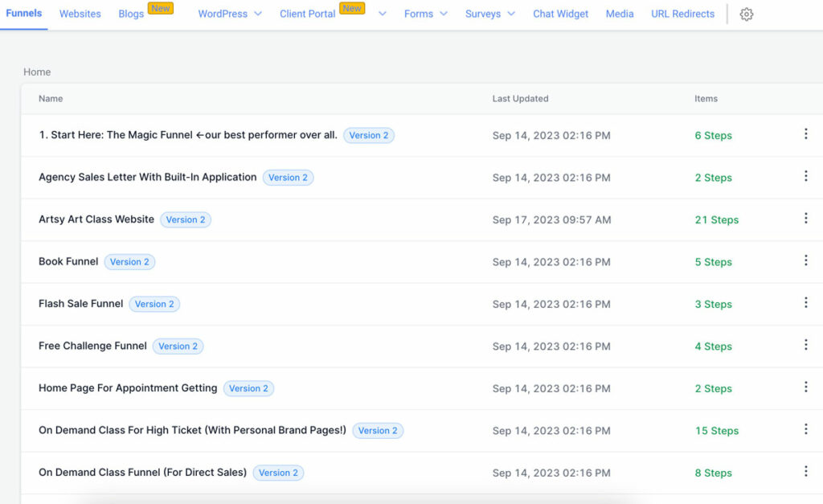
Task: Open options menu for Agency Sales Letter row
Action: [805, 176]
